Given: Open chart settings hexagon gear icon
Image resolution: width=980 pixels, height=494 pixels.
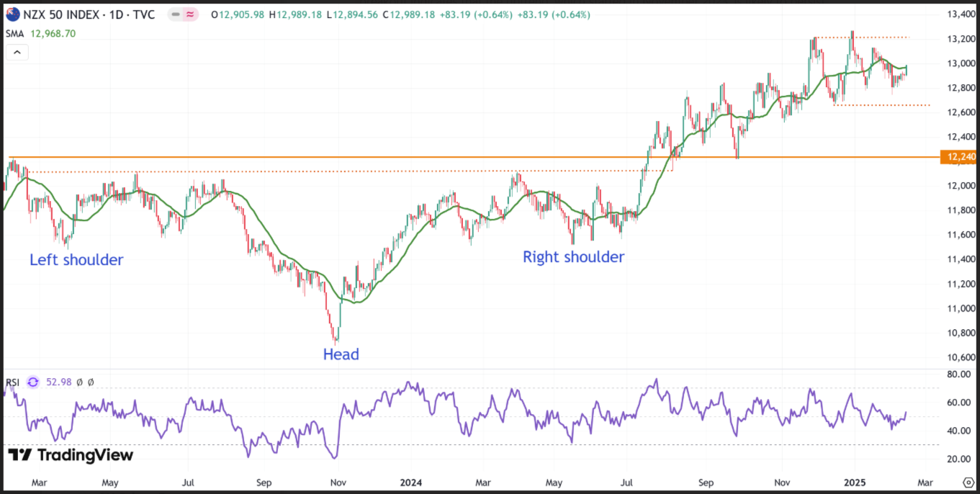Looking at the screenshot, I should point(969,482).
